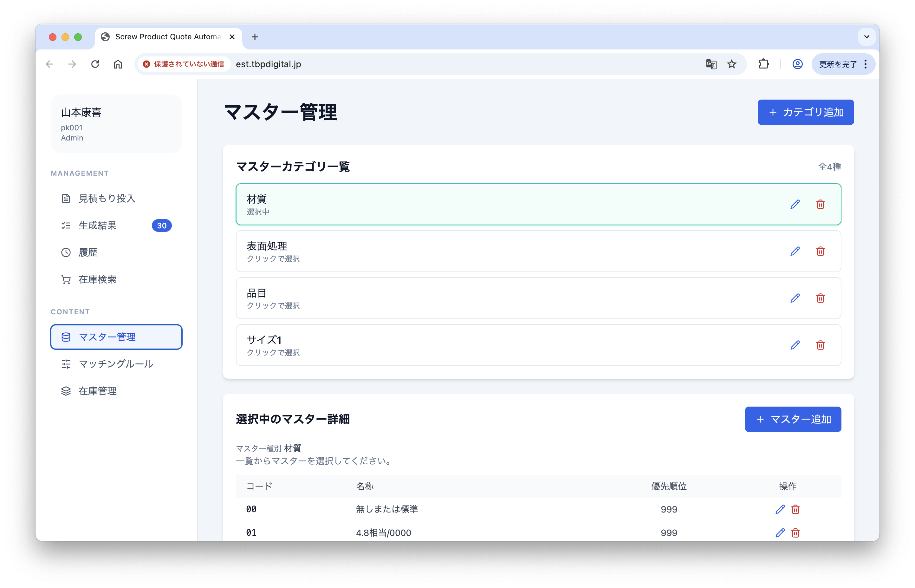
Task: Delete row 00 using trash icon
Action: pyautogui.click(x=796, y=509)
